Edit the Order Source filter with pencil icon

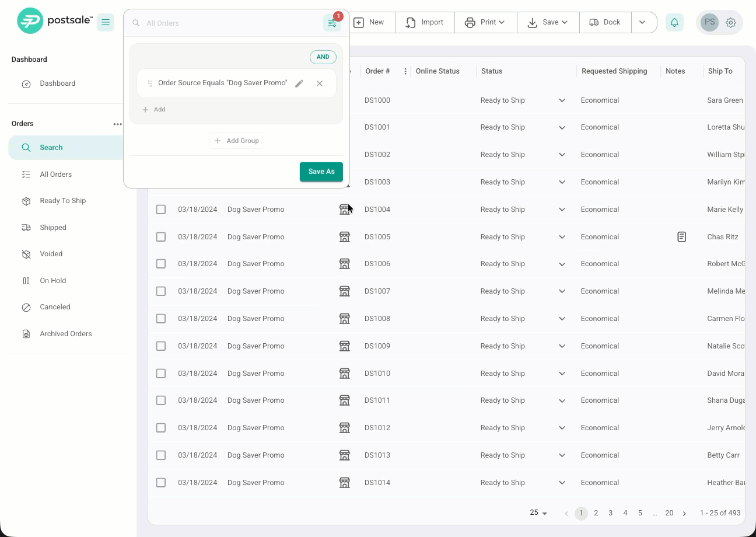pos(299,83)
